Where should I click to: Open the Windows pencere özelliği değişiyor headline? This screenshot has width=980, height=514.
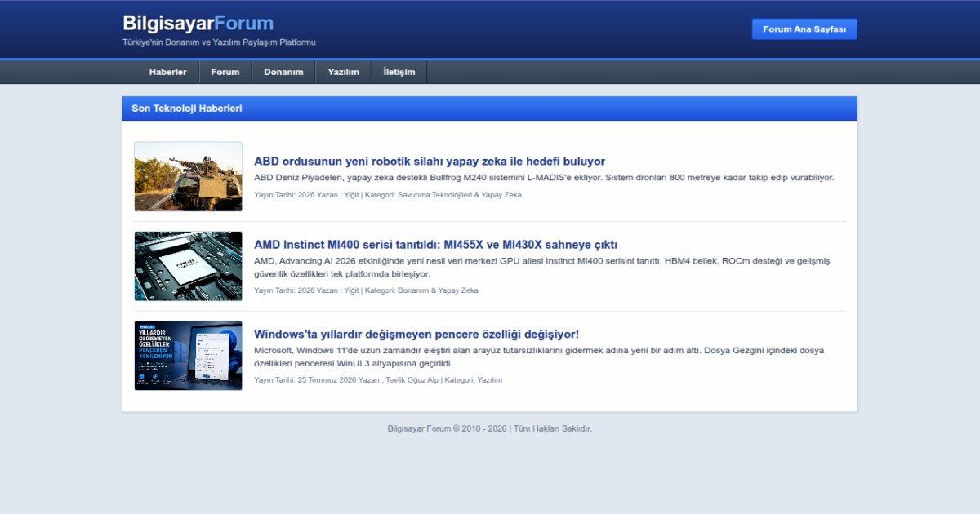click(x=416, y=335)
